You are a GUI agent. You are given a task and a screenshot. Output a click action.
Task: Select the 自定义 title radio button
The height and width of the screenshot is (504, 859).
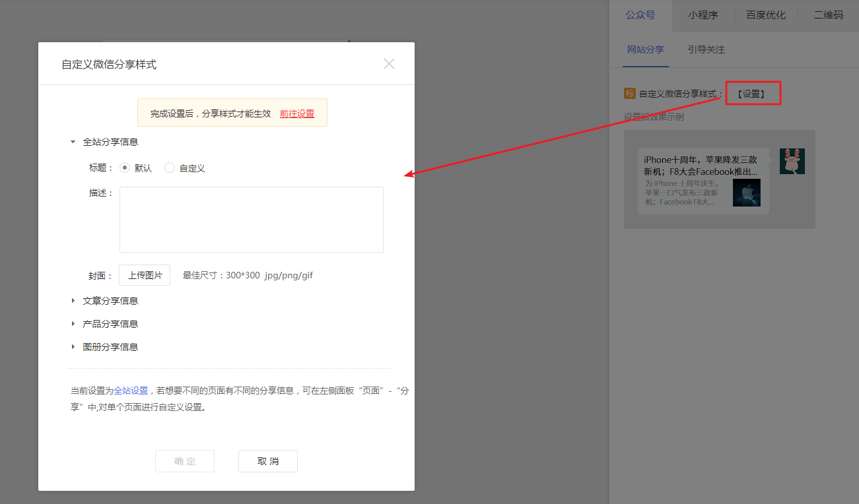coord(170,168)
